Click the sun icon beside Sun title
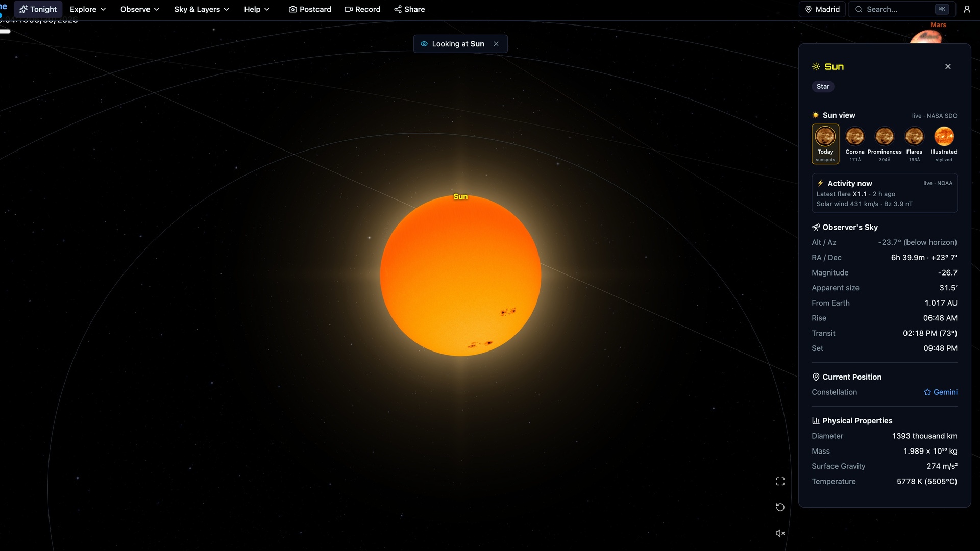 816,67
